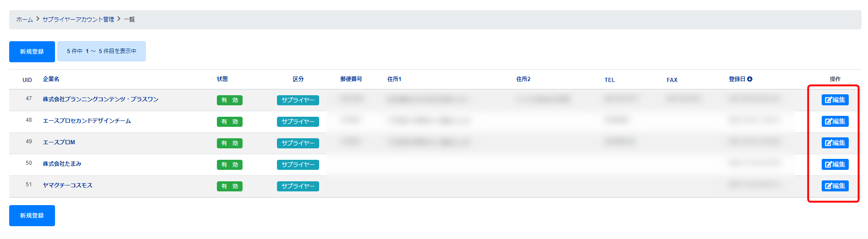The width and height of the screenshot is (868, 239).
Task: Click the top 新規登録 button
Action: [32, 51]
